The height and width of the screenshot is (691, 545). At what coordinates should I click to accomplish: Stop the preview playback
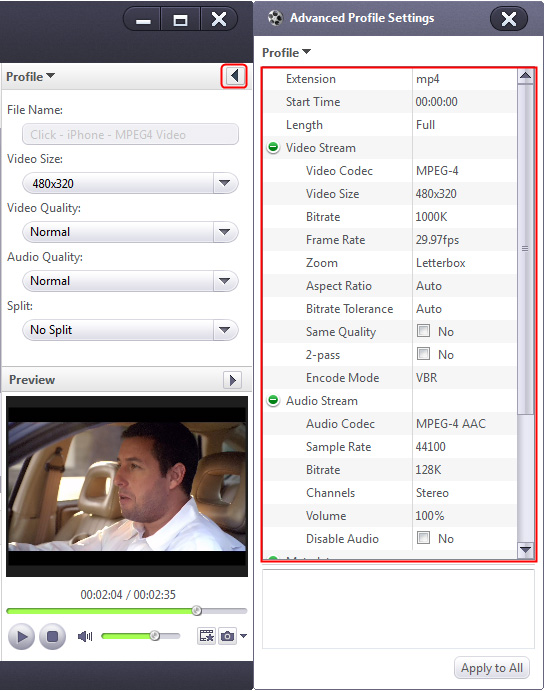[52, 636]
